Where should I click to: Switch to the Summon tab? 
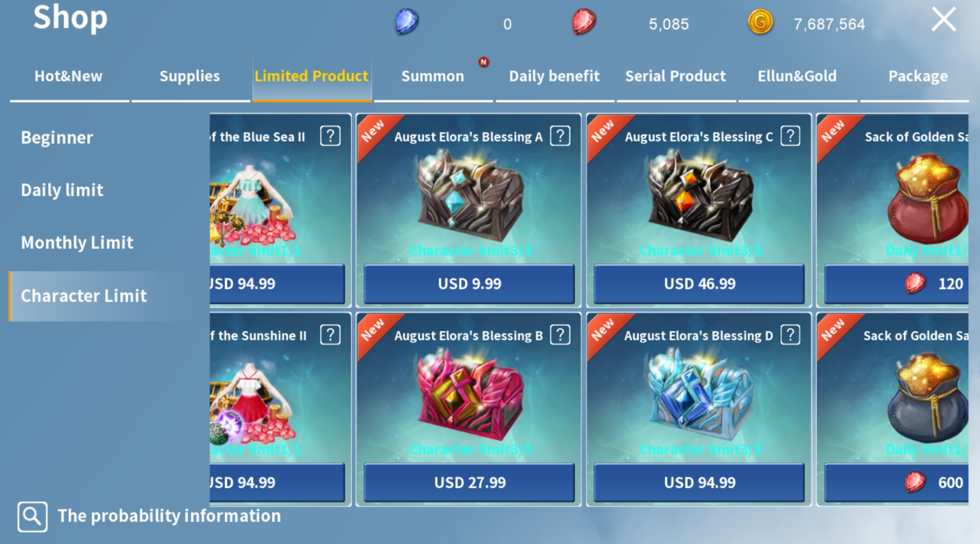(433, 77)
